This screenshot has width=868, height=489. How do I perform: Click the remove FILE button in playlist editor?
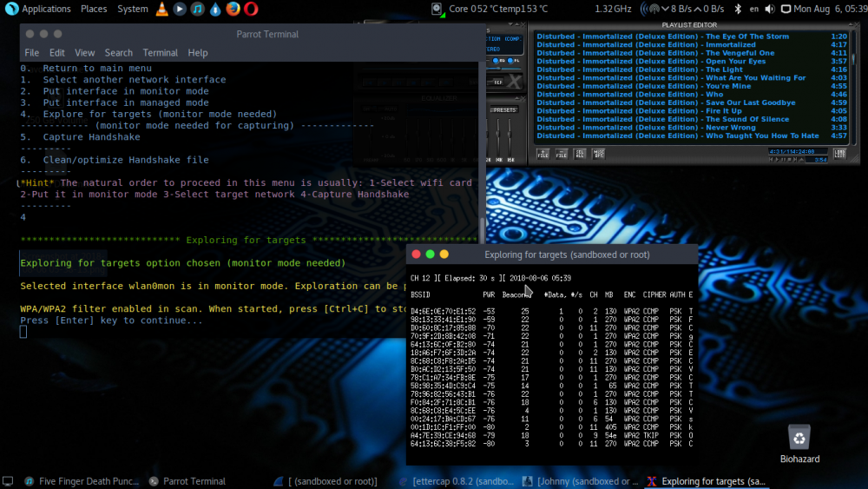[562, 154]
